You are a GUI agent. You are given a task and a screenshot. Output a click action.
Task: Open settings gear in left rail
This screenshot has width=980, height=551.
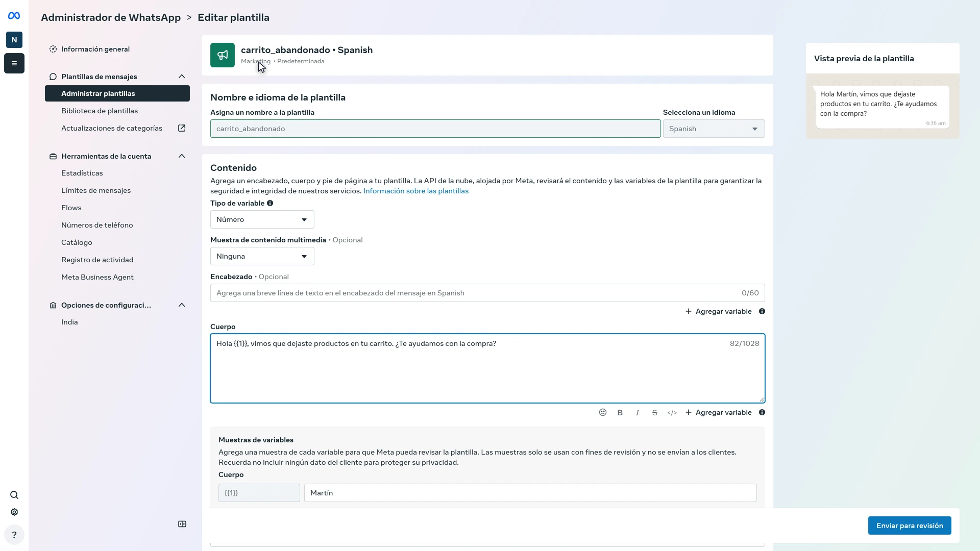[14, 512]
